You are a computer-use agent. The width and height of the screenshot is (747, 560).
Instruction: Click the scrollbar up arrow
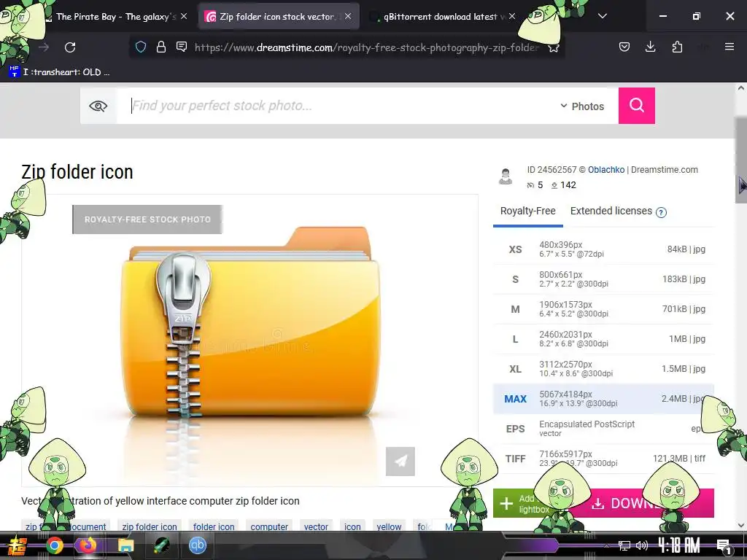click(741, 88)
